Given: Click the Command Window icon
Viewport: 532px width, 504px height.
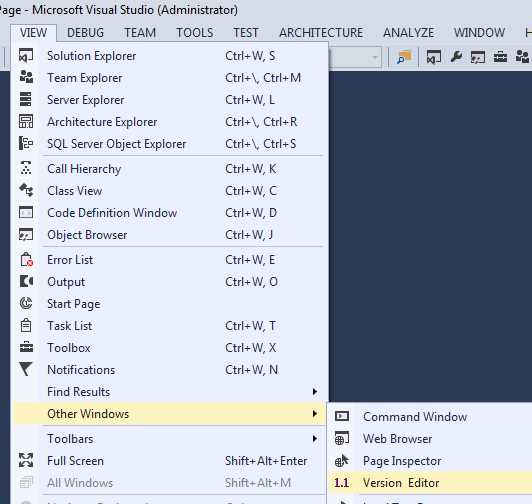Looking at the screenshot, I should coord(342,416).
